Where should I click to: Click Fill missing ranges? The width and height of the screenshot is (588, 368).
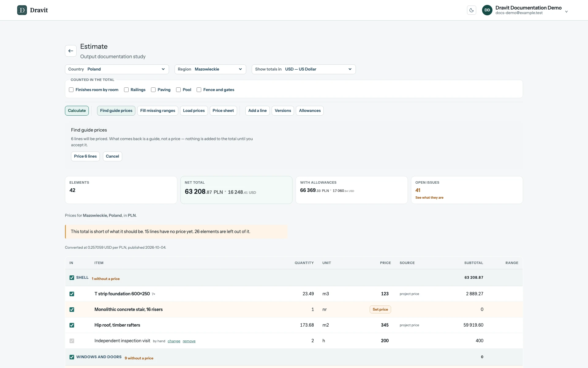(158, 111)
